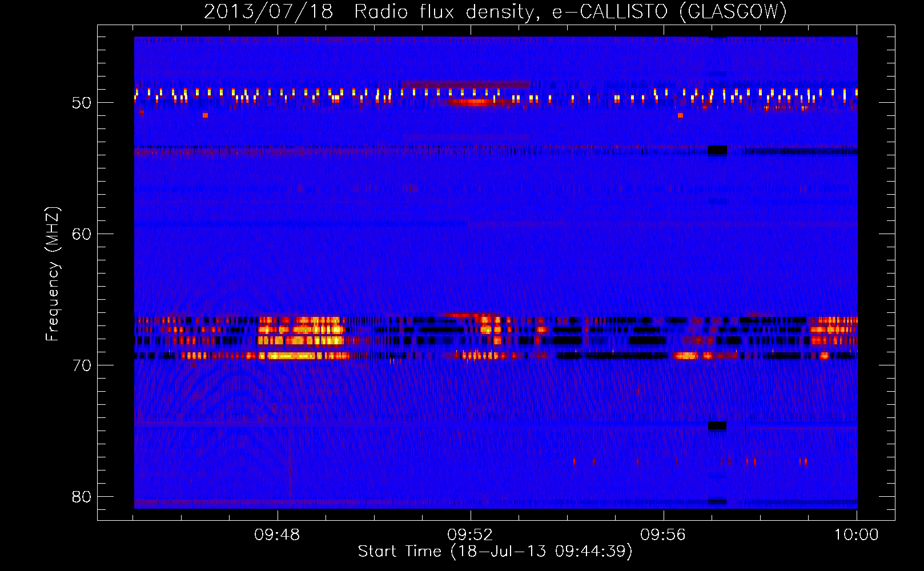The height and width of the screenshot is (571, 924).
Task: Click the 09:52 time tick label
Action: point(470,535)
